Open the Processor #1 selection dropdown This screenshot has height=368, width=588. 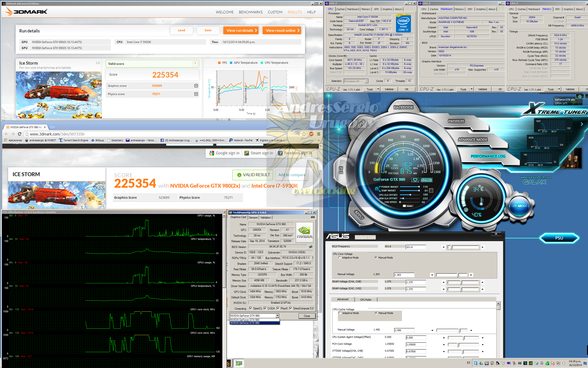pyautogui.click(x=366, y=81)
